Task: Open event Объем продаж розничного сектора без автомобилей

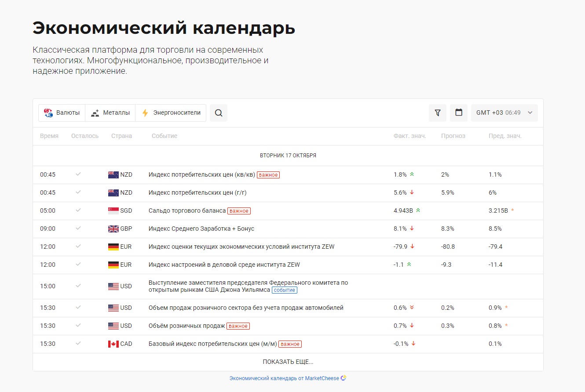Action: 246,308
